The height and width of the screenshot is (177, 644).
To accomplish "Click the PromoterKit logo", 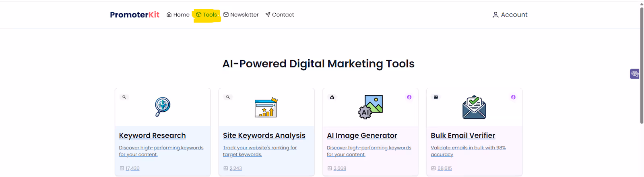I will coord(135,15).
